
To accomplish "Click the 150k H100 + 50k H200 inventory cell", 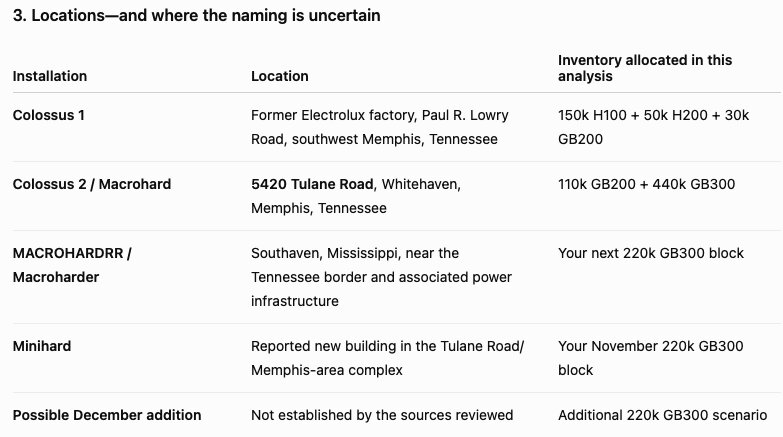I will click(653, 127).
